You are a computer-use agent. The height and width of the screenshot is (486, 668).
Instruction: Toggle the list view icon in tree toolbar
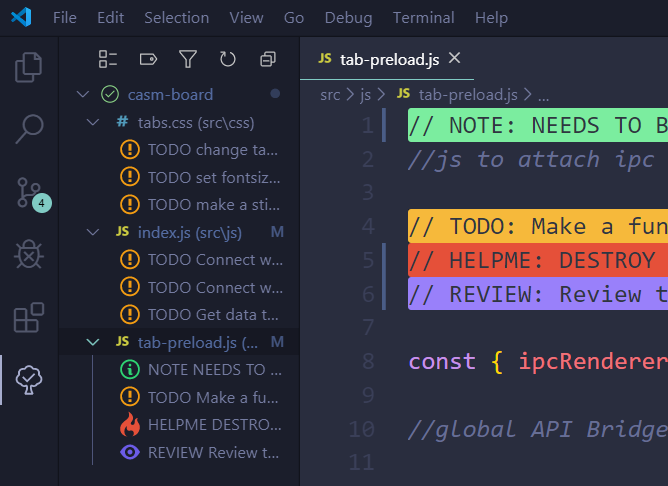point(108,59)
